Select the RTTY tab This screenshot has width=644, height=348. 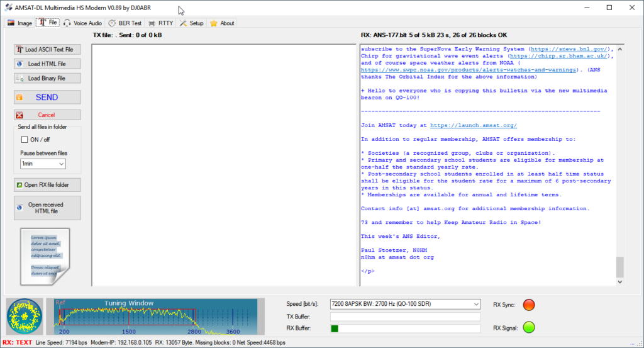pyautogui.click(x=160, y=23)
